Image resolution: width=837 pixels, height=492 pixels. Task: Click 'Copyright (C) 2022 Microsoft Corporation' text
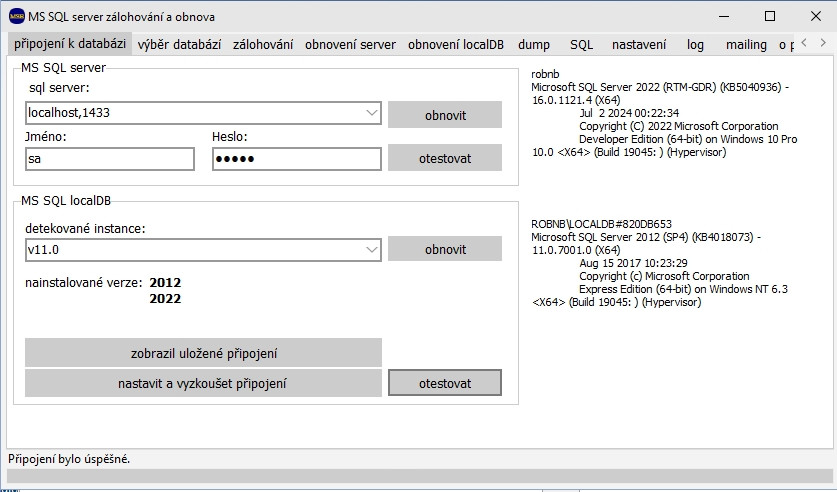point(678,126)
